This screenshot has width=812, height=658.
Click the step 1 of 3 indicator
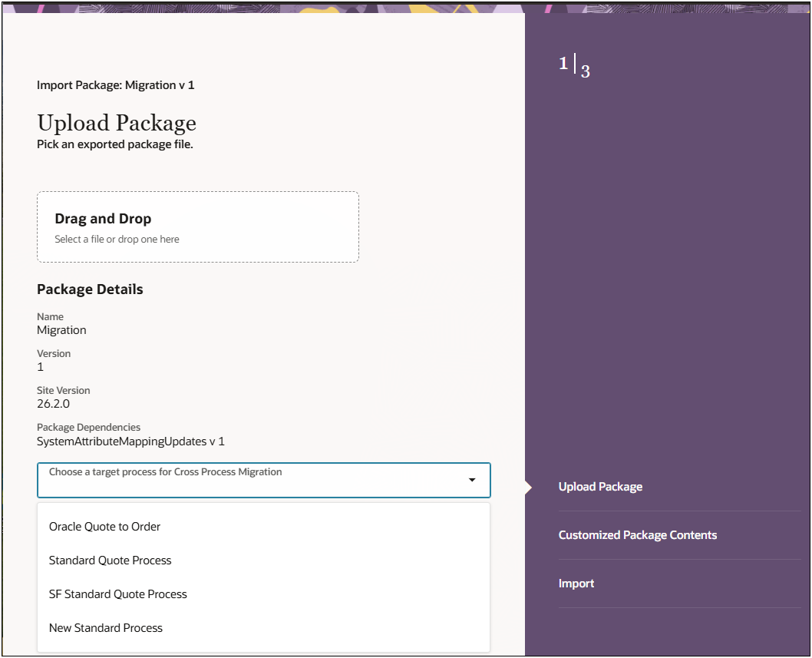[x=574, y=65]
